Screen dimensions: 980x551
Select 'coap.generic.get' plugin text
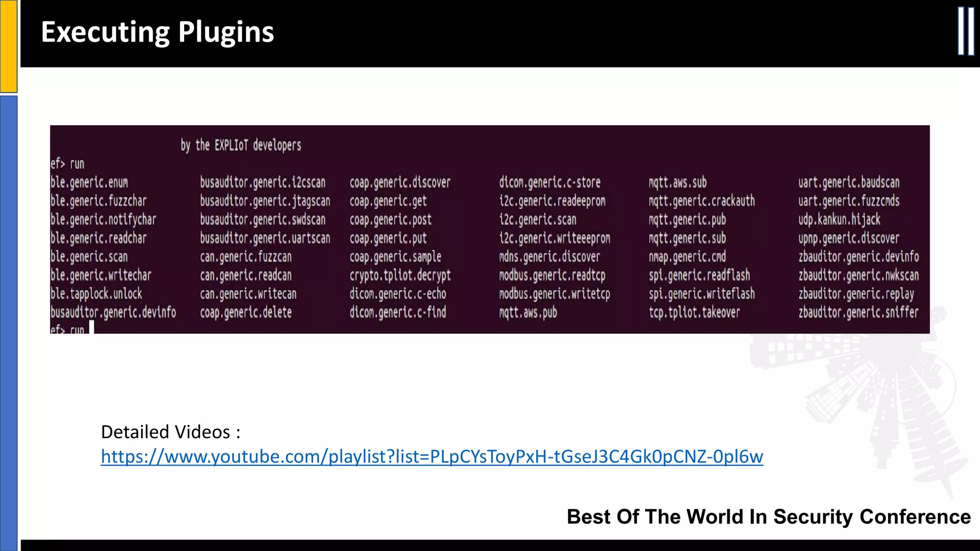(388, 201)
